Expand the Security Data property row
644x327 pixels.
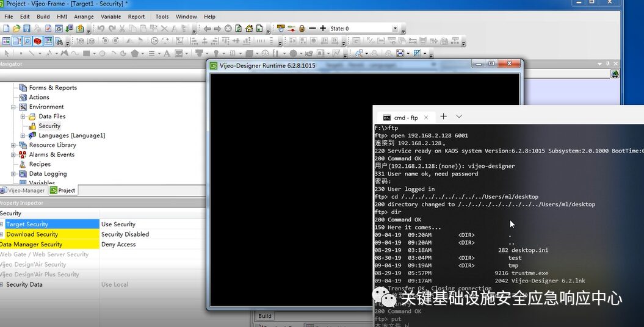pos(2,284)
